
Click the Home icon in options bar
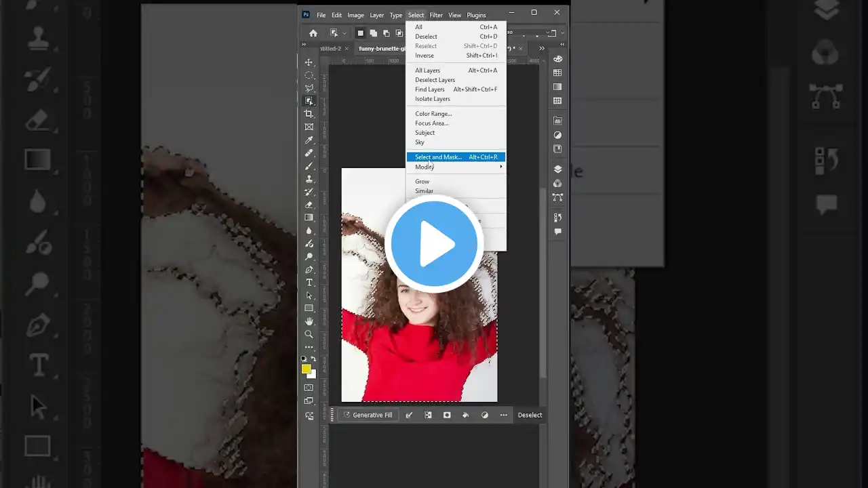pyautogui.click(x=313, y=33)
